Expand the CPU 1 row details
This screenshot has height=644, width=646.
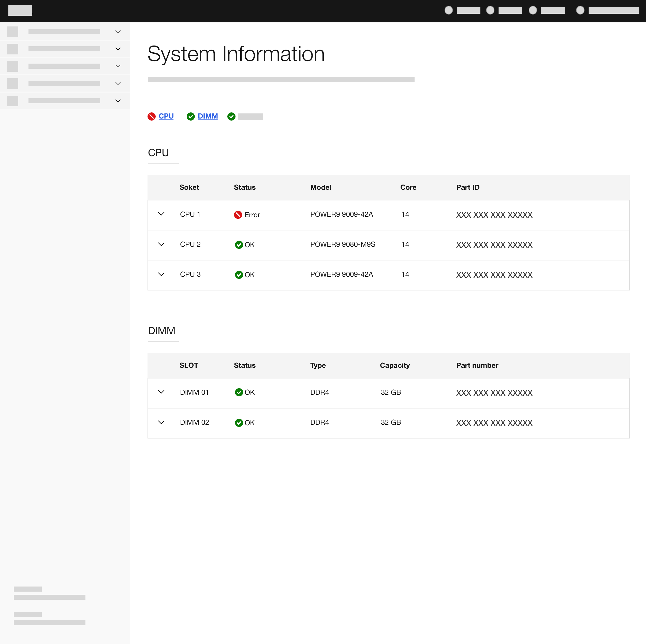(x=161, y=214)
